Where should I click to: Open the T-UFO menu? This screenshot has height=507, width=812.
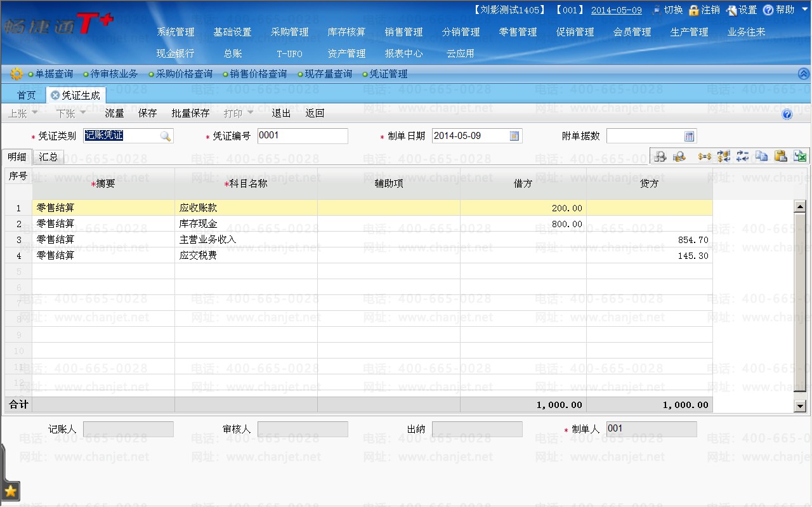(290, 53)
